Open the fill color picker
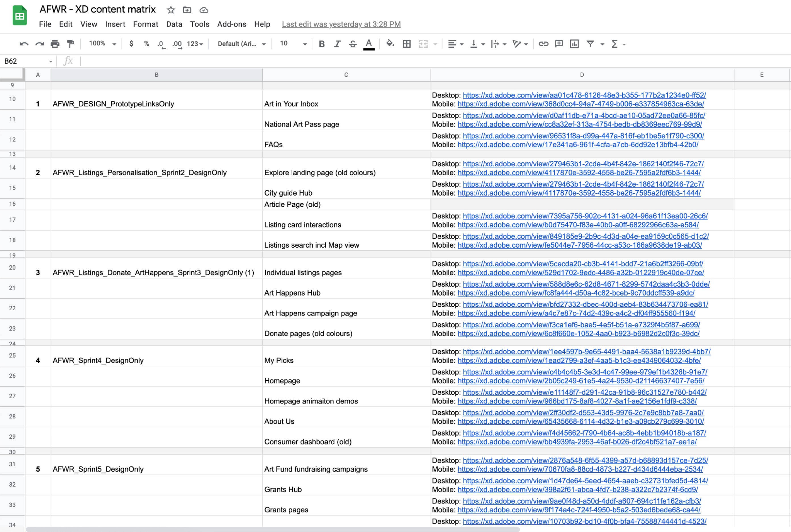The height and width of the screenshot is (532, 791). point(390,43)
